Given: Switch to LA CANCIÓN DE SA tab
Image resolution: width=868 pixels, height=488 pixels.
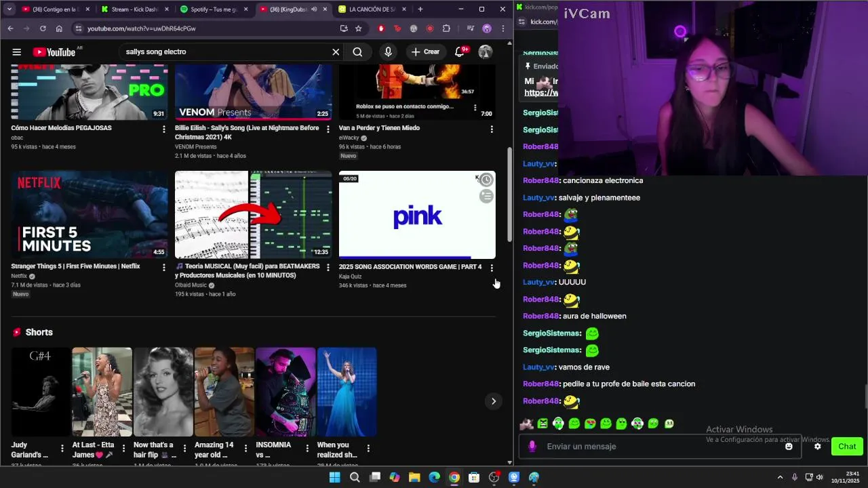Looking at the screenshot, I should point(372,9).
